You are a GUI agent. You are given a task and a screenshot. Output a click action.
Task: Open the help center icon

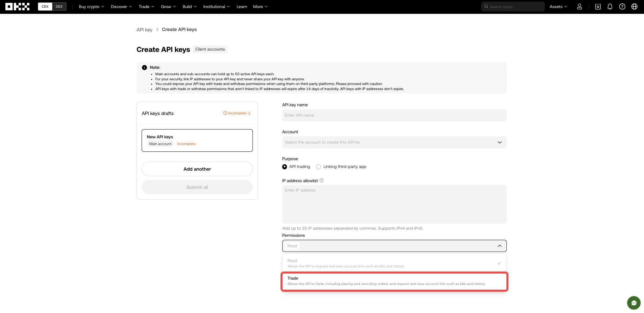622,6
